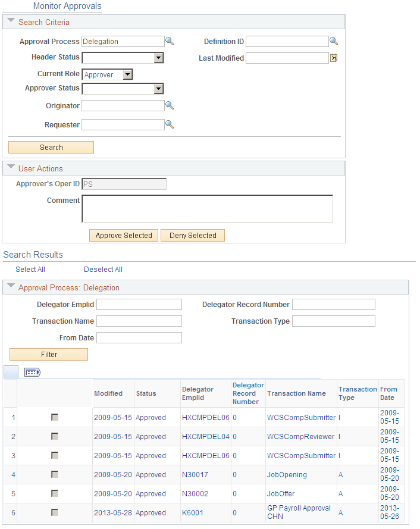The image size is (420, 529).
Task: Open the Originator lookup magnifier
Action: 170,105
